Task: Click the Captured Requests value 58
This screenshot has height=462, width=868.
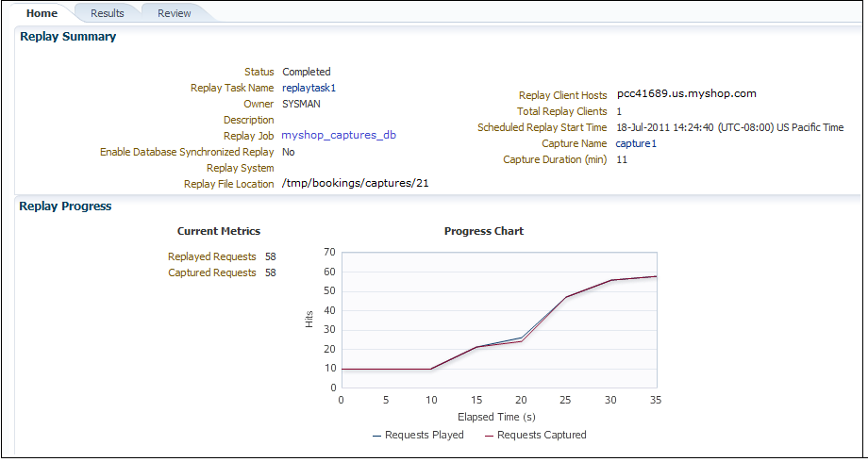Action: [271, 272]
